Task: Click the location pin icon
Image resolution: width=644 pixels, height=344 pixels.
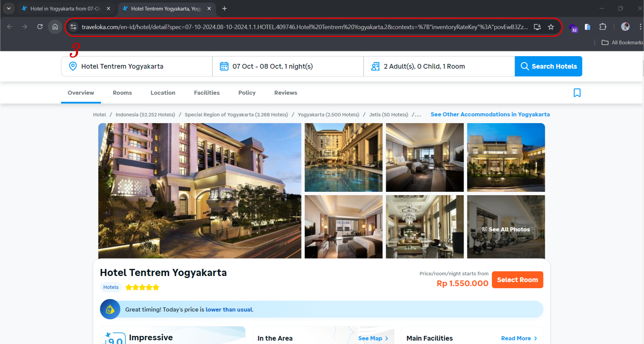Action: point(73,66)
